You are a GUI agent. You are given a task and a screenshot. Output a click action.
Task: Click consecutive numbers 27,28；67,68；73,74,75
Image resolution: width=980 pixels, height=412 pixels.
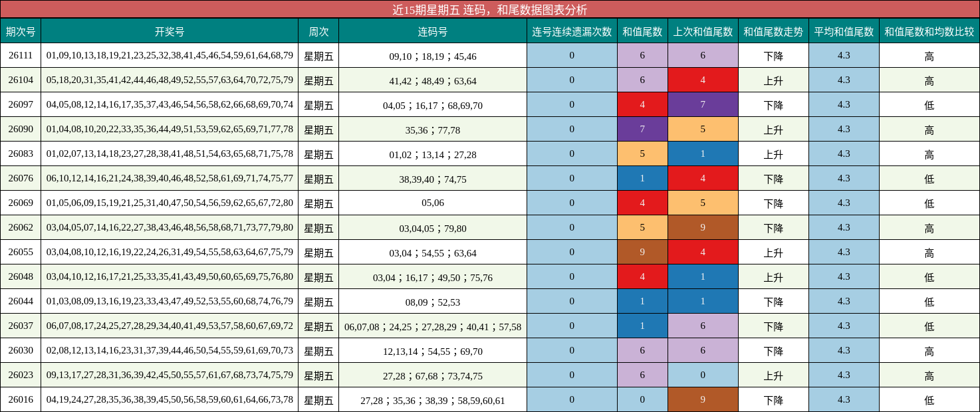click(x=433, y=376)
